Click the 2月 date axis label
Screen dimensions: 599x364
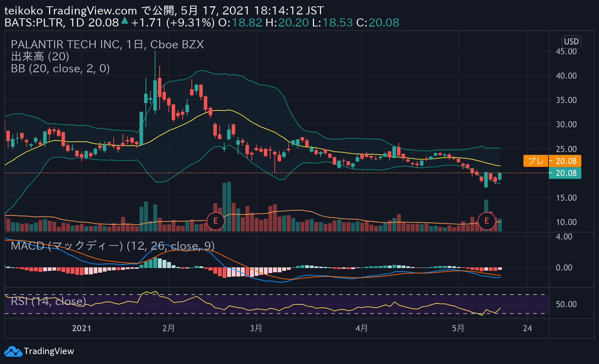[169, 328]
